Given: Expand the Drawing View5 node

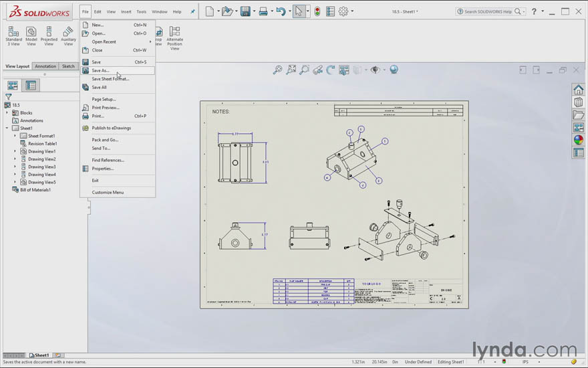Looking at the screenshot, I should click(x=15, y=182).
